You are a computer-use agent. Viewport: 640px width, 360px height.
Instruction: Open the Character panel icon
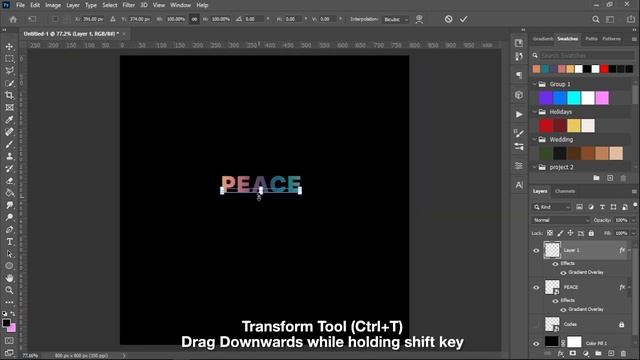[x=519, y=185]
